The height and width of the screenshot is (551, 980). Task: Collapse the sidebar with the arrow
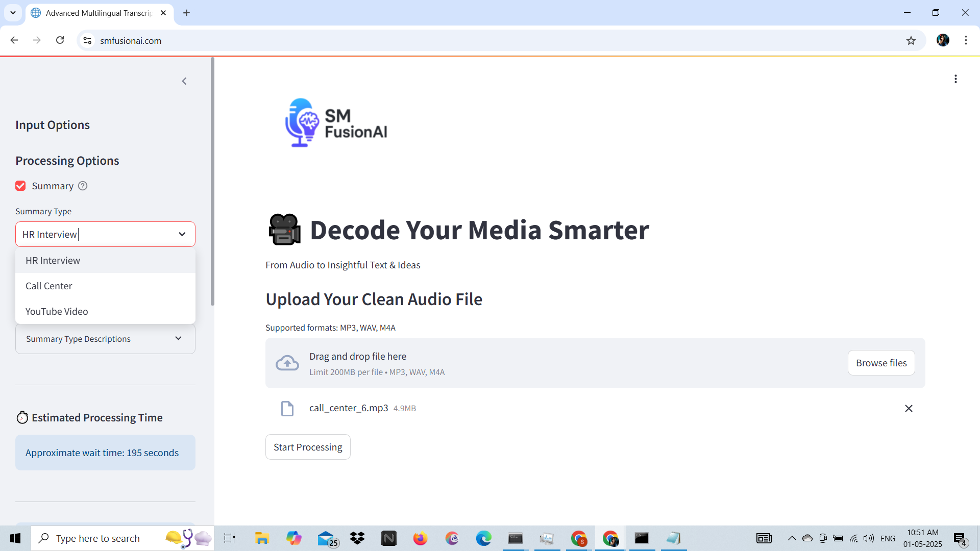point(184,81)
